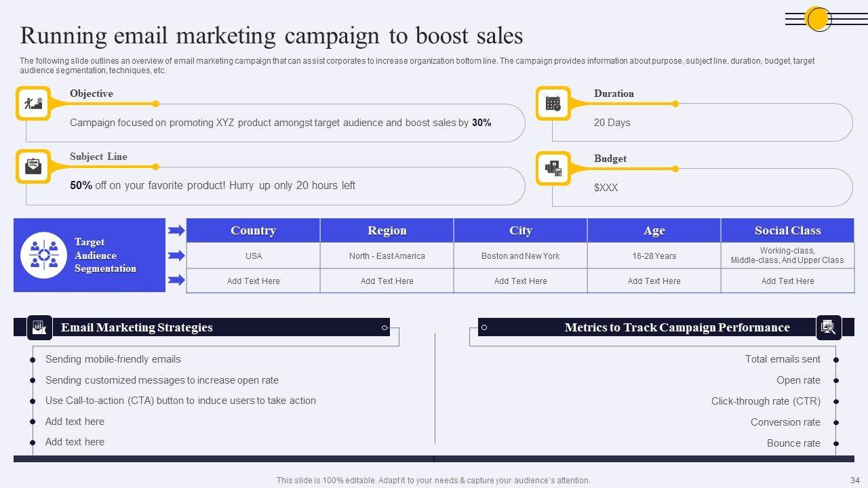This screenshot has width=868, height=488.
Task: Click the blue arrow pointing to Country header
Action: (176, 231)
